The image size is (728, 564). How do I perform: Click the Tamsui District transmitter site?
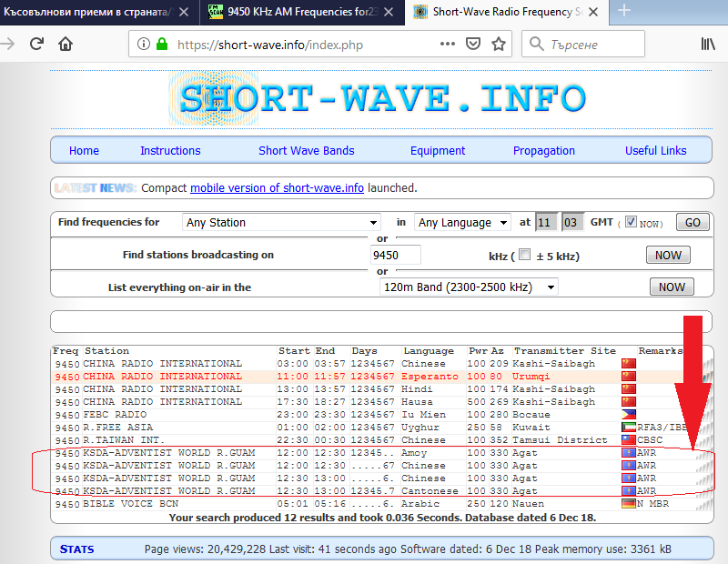click(x=560, y=439)
